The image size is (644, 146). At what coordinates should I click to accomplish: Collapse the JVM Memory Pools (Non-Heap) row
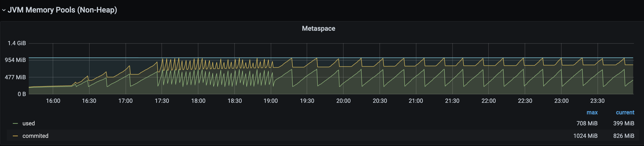pos(4,10)
